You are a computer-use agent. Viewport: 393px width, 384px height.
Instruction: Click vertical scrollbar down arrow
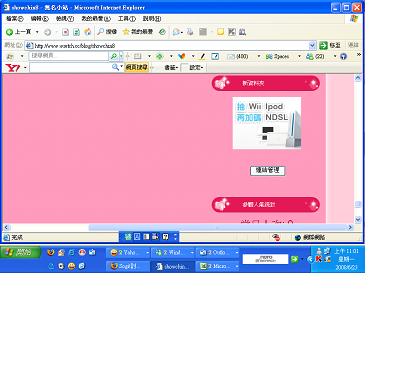click(358, 219)
